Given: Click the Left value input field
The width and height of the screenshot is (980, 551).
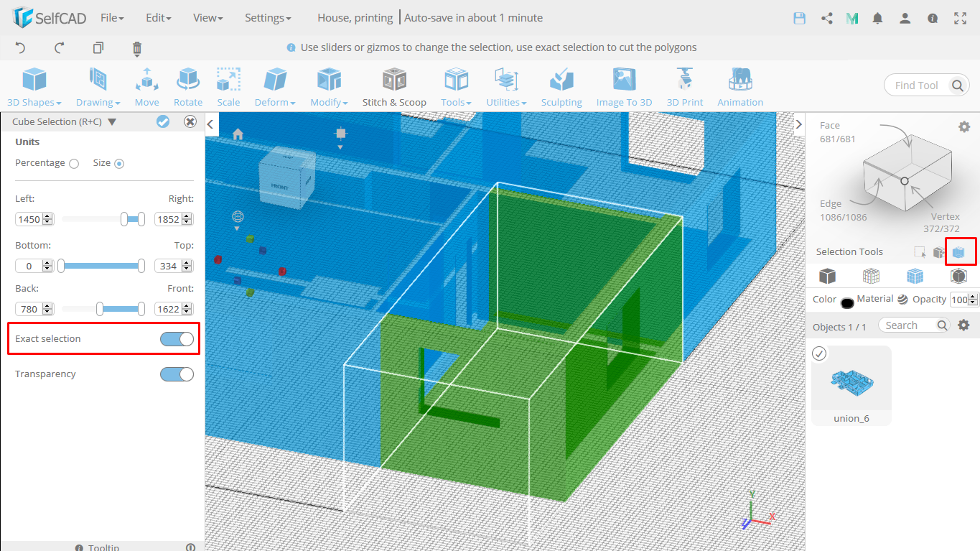Looking at the screenshot, I should pyautogui.click(x=34, y=219).
